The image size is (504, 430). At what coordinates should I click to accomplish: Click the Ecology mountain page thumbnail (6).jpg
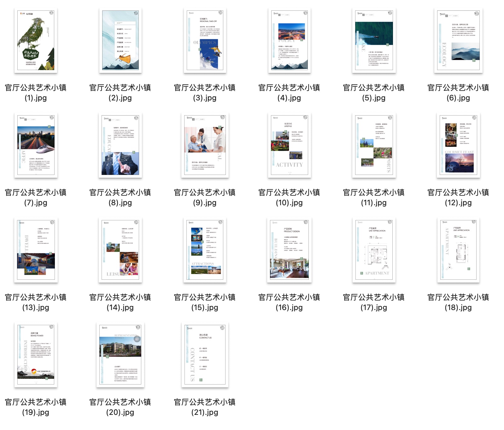tap(458, 40)
